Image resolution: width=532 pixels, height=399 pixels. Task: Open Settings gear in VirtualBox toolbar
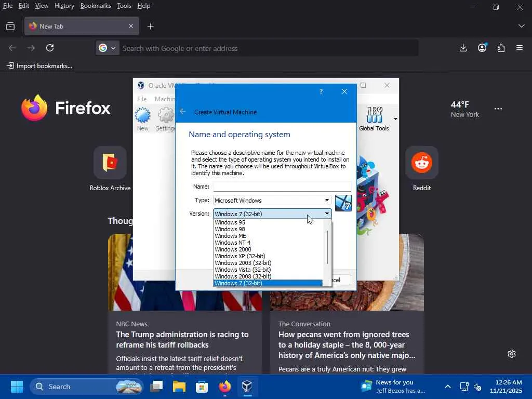[x=166, y=119]
